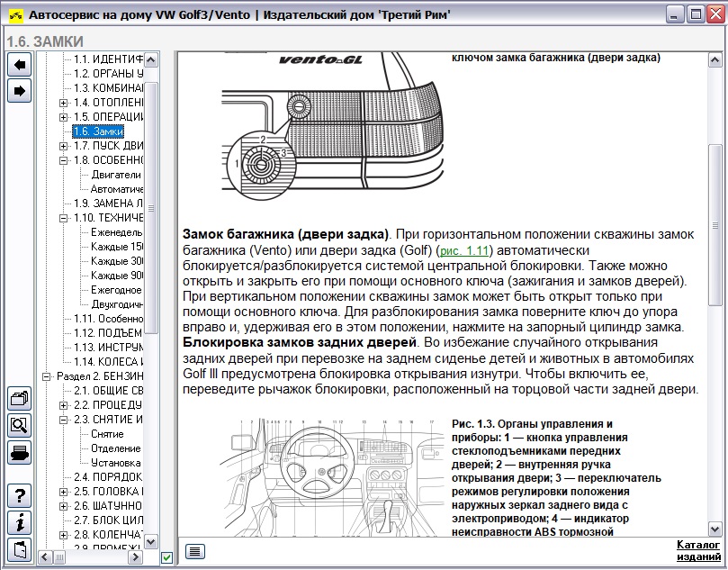Collapse the 1.10. ТЕХНИЧЕ tree node
Screen dimensions: 728x570
(x=63, y=218)
